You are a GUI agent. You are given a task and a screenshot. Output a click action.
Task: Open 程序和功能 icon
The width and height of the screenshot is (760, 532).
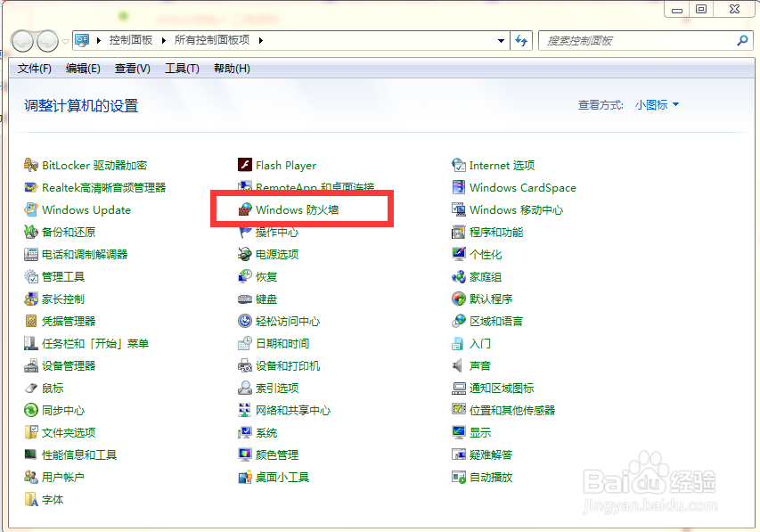coord(459,233)
